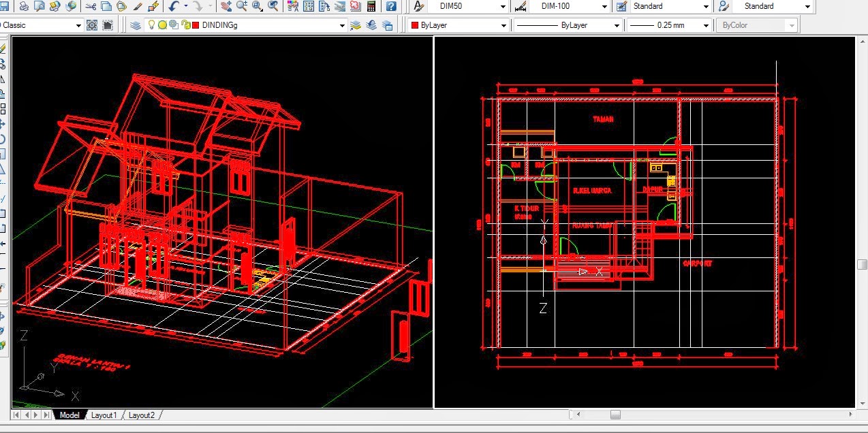Switch to the Layout1 tab
The height and width of the screenshot is (433, 868).
tap(104, 415)
